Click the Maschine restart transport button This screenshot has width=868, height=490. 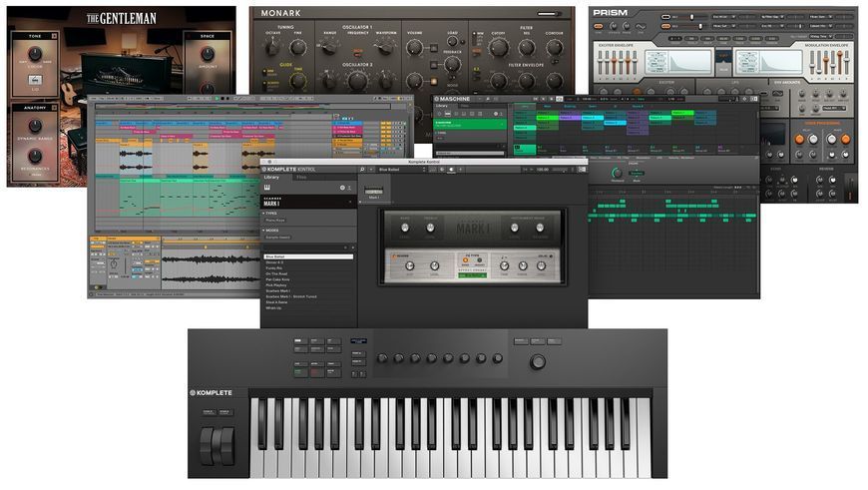click(x=536, y=99)
